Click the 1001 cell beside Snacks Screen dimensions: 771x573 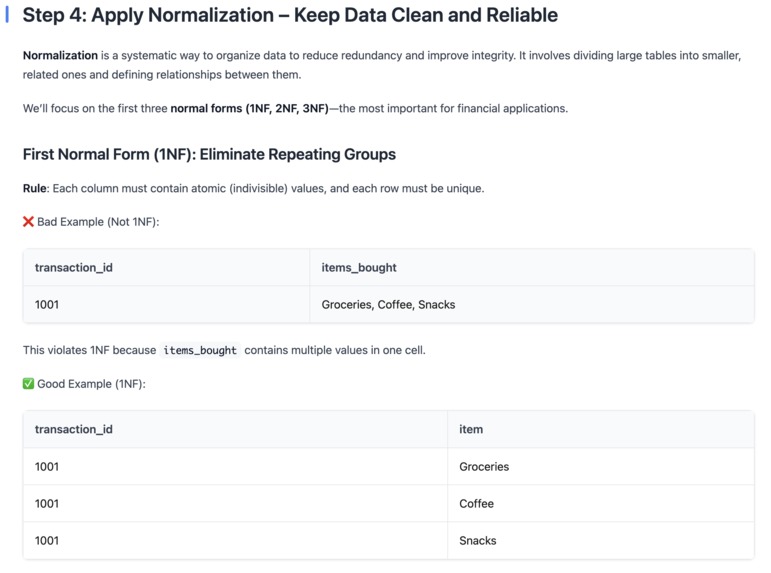coord(47,540)
